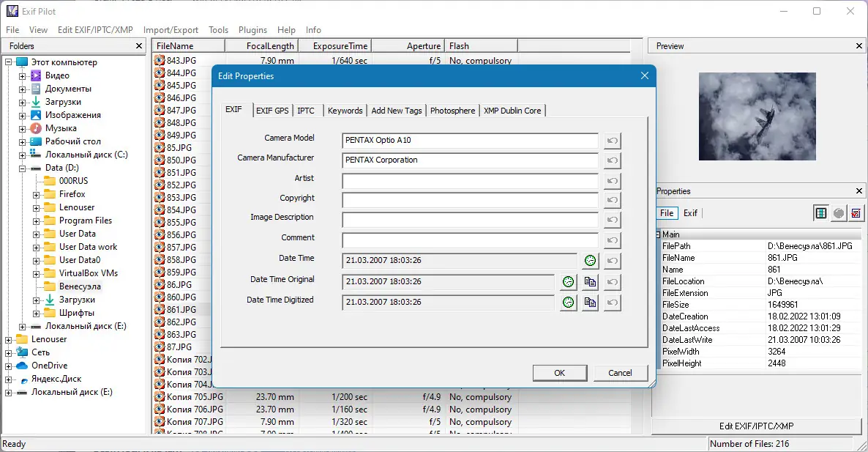This screenshot has height=452, width=868.
Task: Expand the Локальный диск (C:) node
Action: (22, 155)
